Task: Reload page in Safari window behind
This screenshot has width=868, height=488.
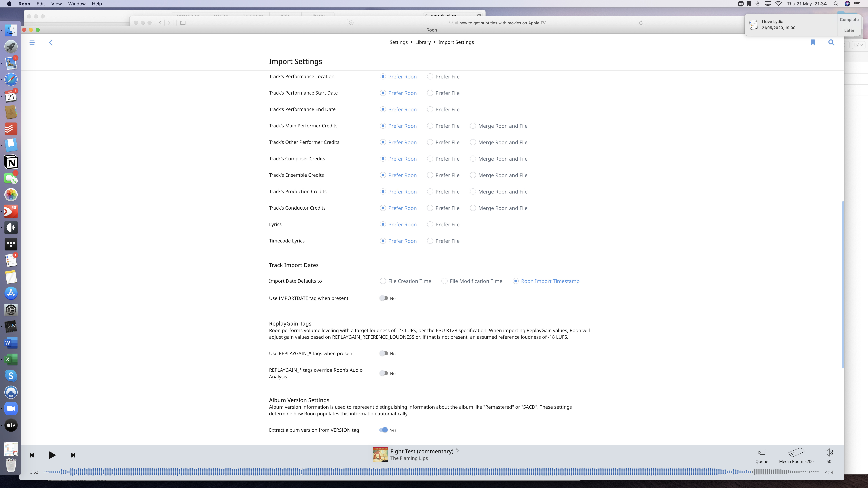Action: [641, 23]
